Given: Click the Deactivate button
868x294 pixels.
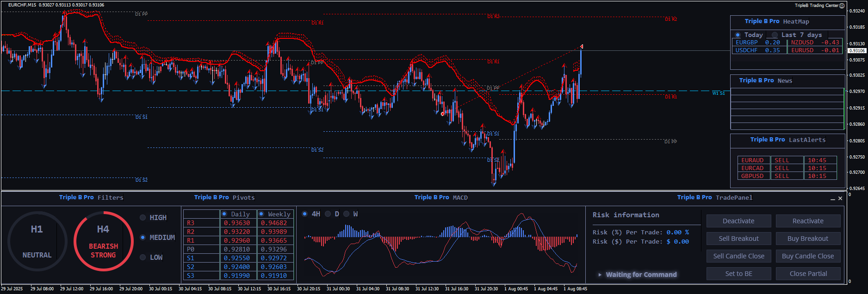Looking at the screenshot, I should (x=738, y=221).
